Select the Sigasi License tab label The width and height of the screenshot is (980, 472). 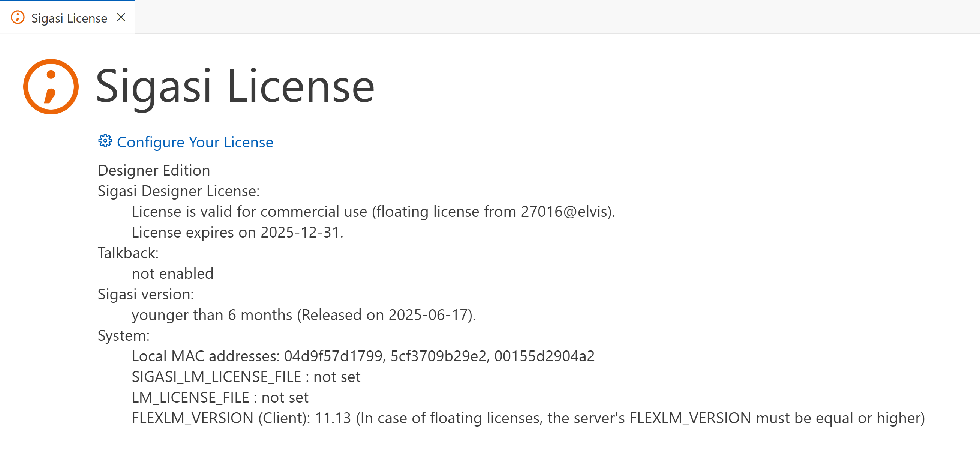[x=69, y=18]
